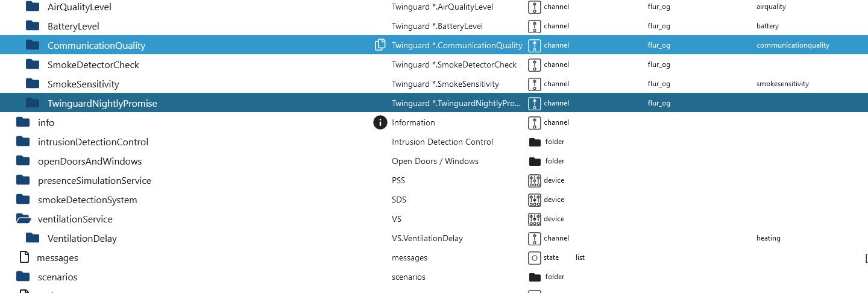Click device type icon for presenceSimulationService
This screenshot has width=868, height=293.
pos(534,180)
